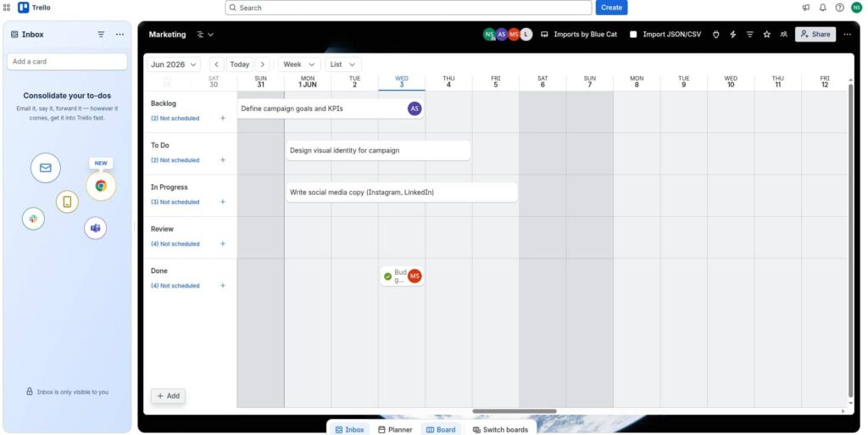Click the MS member avatar on board header

(x=514, y=34)
